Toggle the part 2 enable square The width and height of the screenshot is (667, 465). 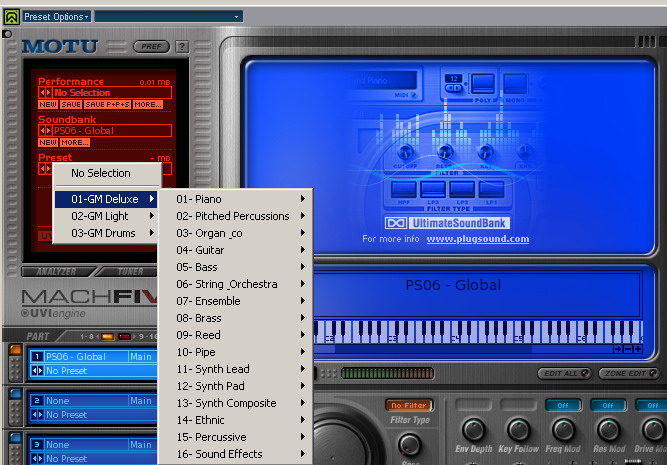pos(16,394)
